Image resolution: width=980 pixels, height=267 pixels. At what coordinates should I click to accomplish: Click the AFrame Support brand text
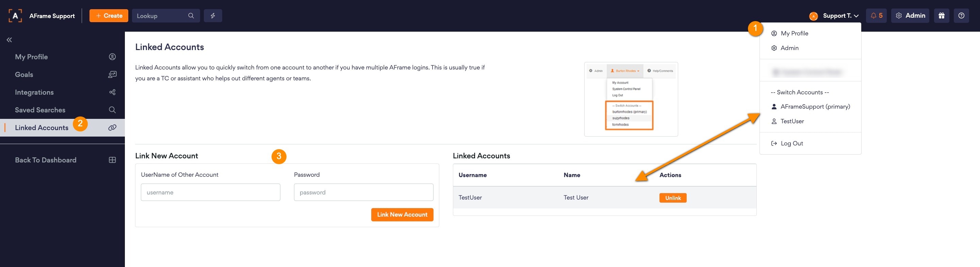click(x=52, y=16)
